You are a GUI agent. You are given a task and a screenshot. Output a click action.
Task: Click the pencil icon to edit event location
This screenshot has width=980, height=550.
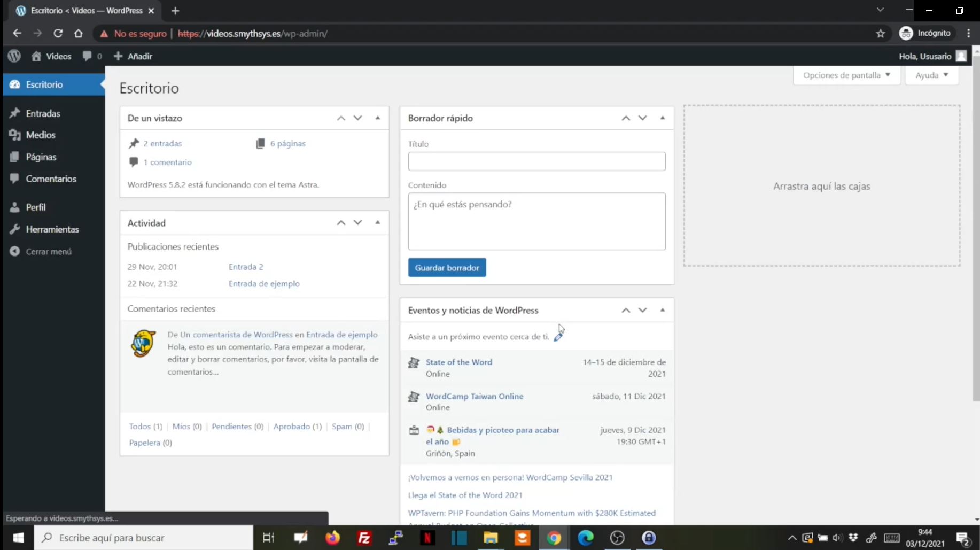pyautogui.click(x=558, y=337)
